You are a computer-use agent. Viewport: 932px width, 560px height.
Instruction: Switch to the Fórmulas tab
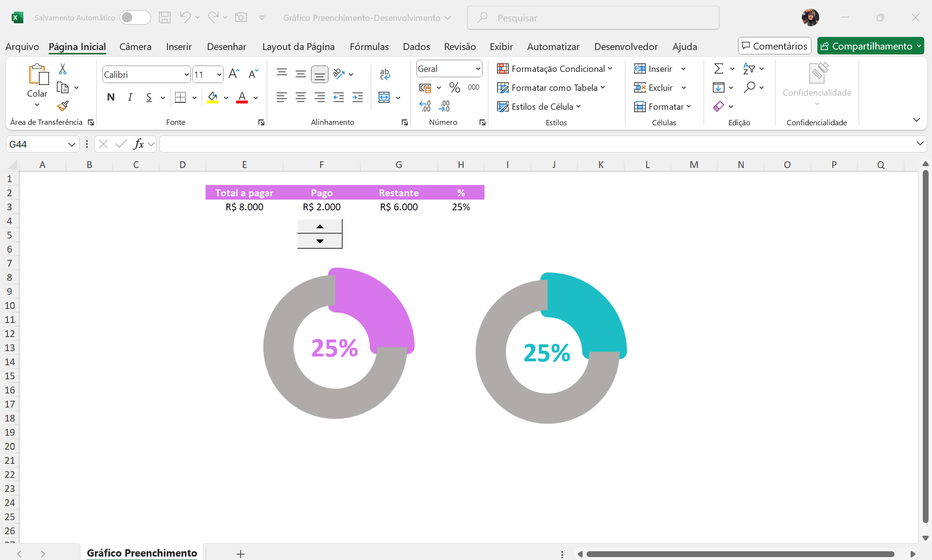[369, 47]
